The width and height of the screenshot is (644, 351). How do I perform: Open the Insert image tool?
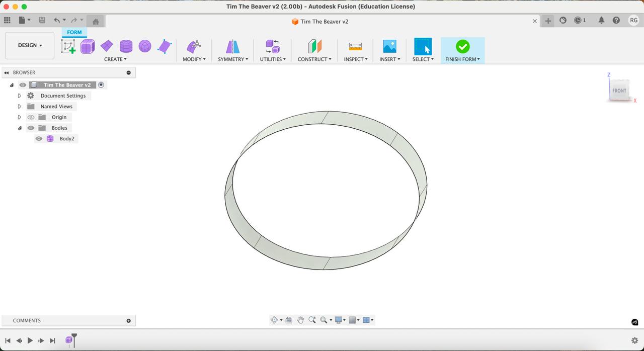[x=389, y=47]
